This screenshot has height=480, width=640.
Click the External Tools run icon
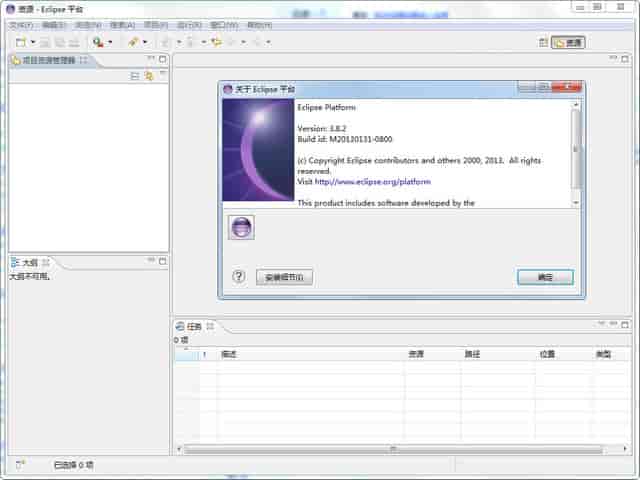(x=98, y=42)
